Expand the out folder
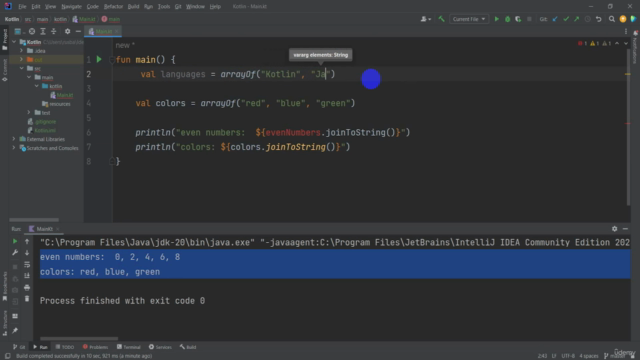 point(22,60)
